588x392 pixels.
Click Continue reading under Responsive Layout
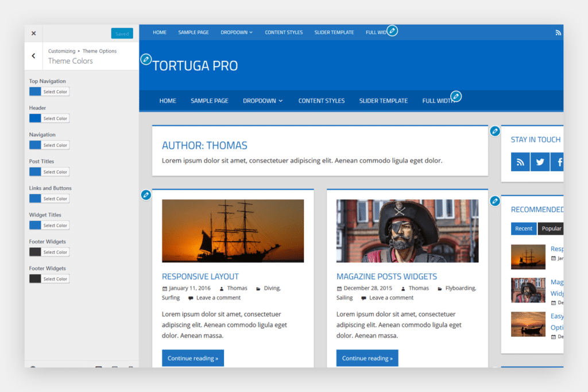point(193,358)
